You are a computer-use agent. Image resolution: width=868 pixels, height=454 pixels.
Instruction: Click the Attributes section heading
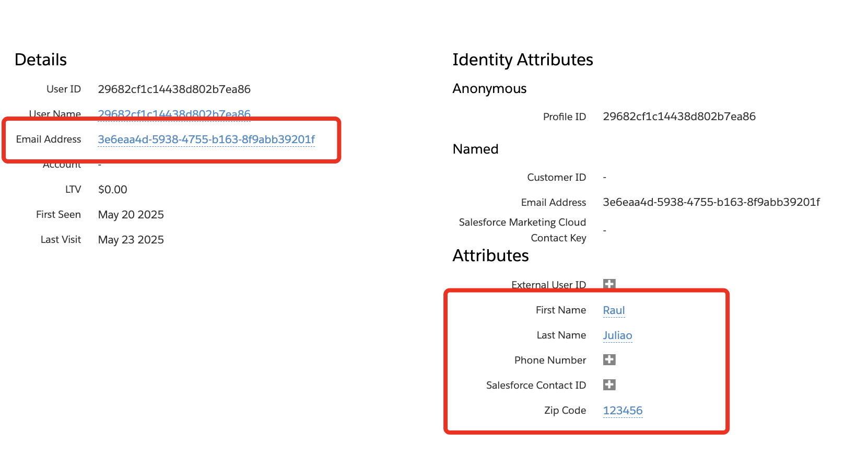coord(490,255)
